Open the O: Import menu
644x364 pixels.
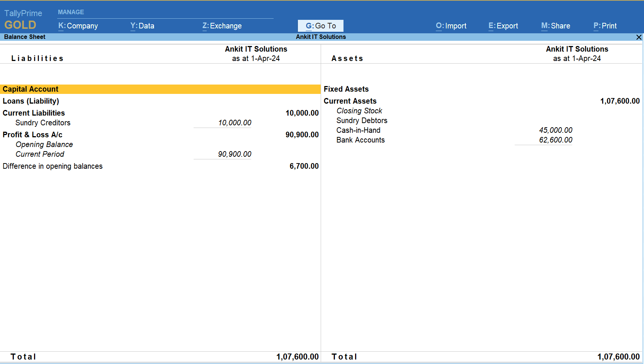(451, 26)
